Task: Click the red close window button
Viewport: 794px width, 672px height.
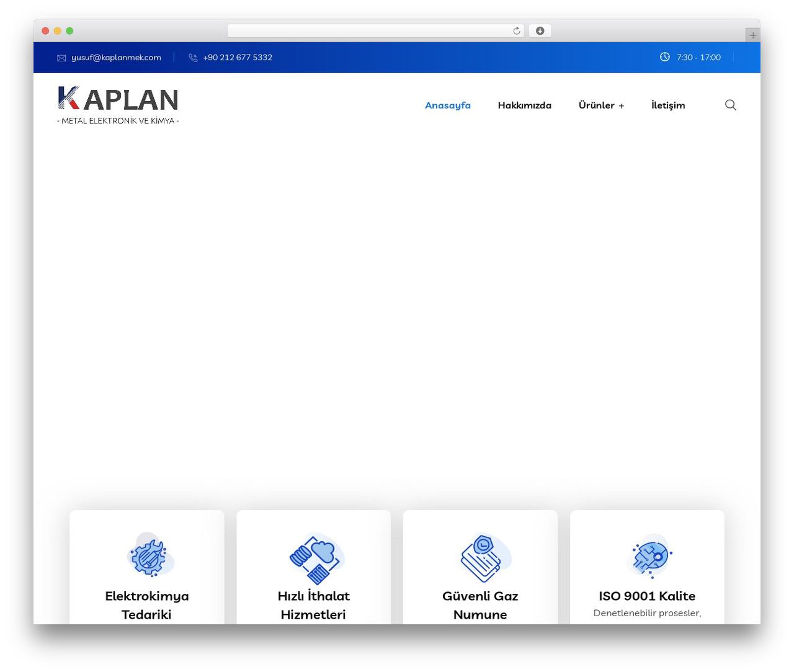Action: (x=45, y=31)
